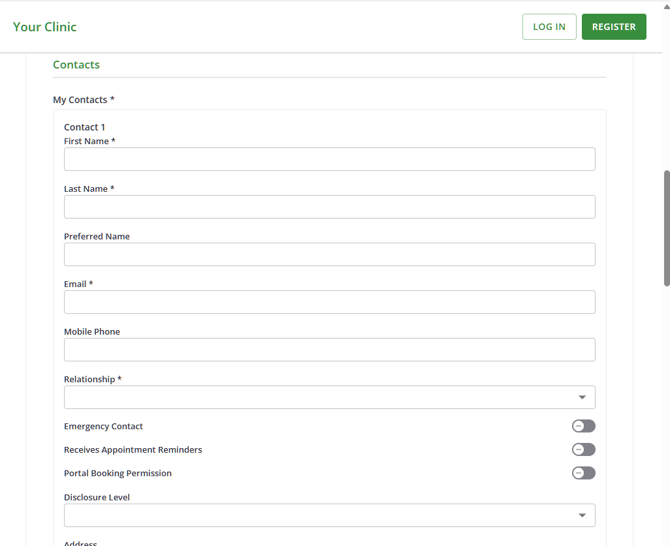Click the Contact 1 heading label

(x=84, y=127)
